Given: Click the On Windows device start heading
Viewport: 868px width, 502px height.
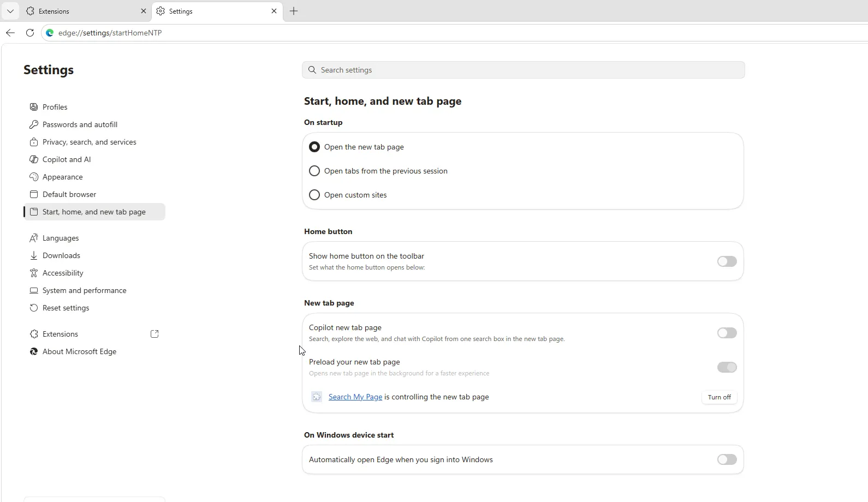Looking at the screenshot, I should point(349,435).
